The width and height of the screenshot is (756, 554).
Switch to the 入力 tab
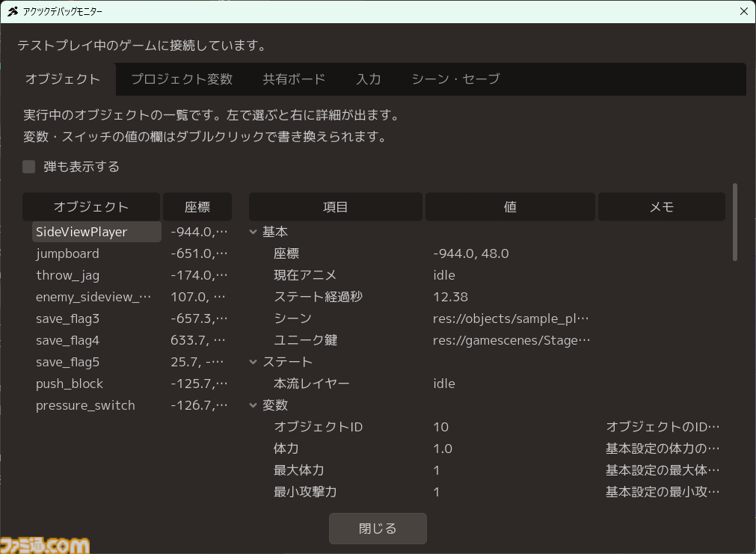[369, 79]
